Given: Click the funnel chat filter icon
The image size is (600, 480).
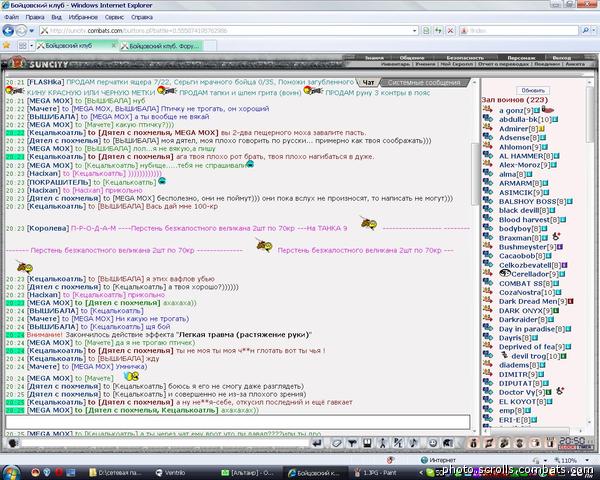Looking at the screenshot, I should click(x=352, y=444).
